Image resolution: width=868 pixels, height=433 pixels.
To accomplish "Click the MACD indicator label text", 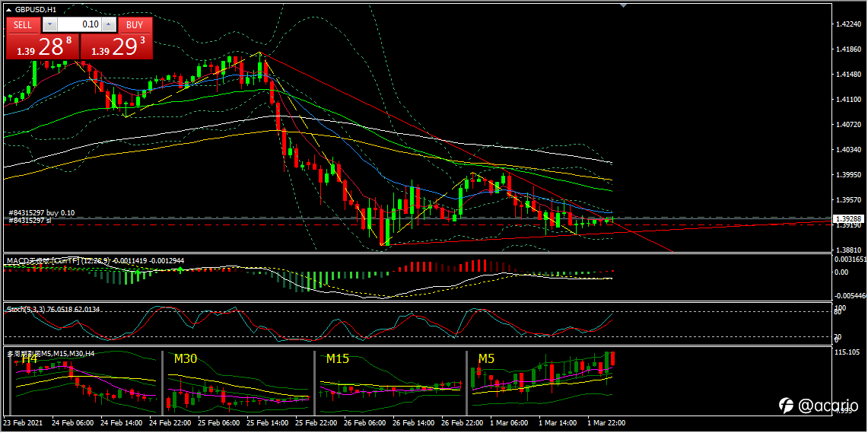I will pos(94,259).
